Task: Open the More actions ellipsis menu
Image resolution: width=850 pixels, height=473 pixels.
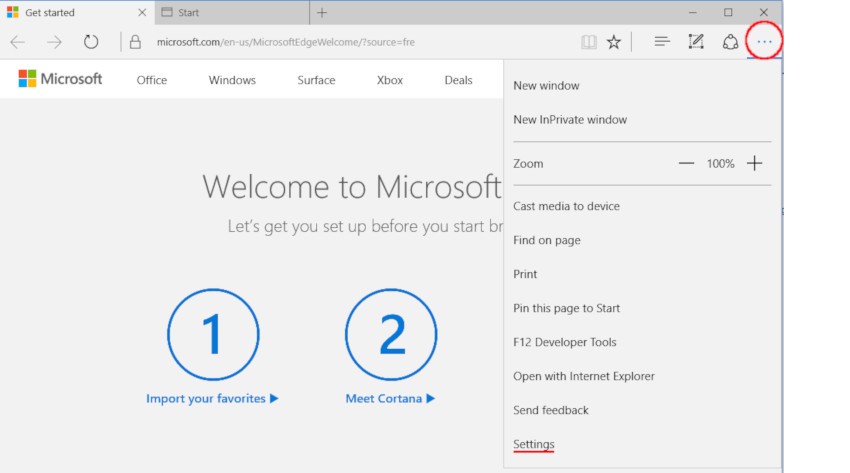Action: 764,42
